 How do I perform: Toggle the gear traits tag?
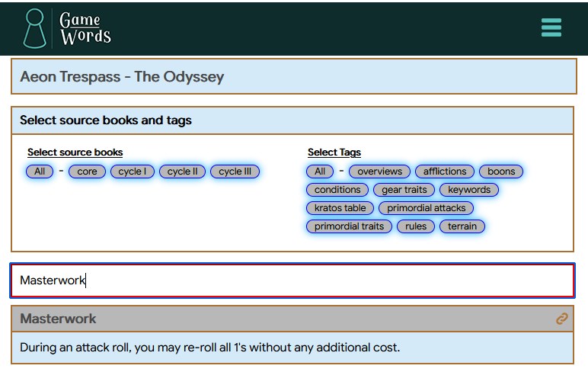coord(404,190)
